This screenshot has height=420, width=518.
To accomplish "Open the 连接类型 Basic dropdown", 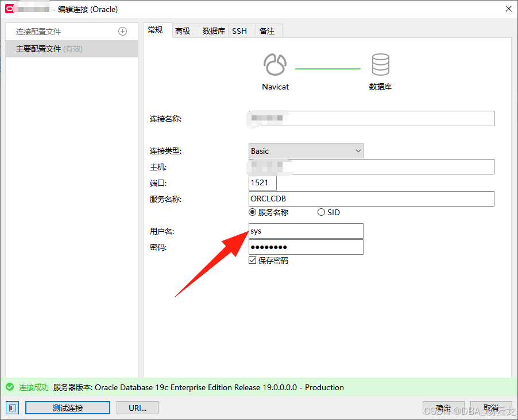I will [306, 150].
